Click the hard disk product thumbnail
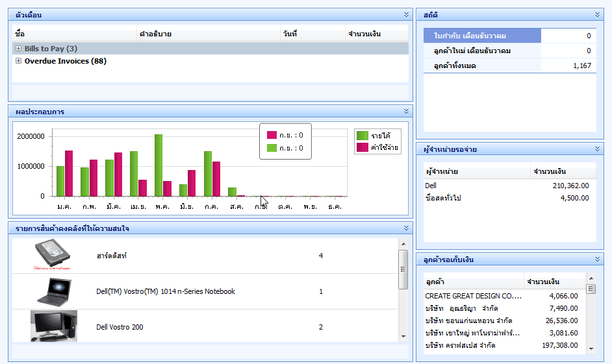612x364 pixels. coord(53,255)
